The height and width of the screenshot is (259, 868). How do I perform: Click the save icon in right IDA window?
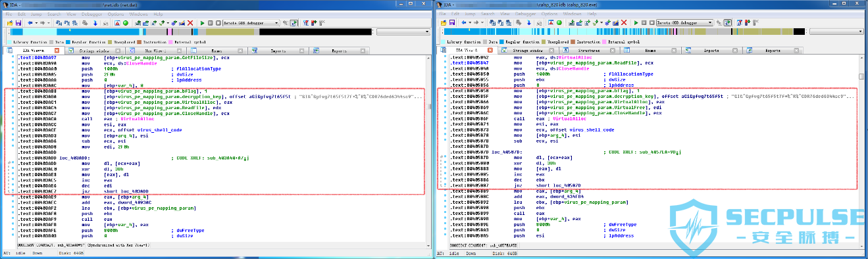(452, 23)
